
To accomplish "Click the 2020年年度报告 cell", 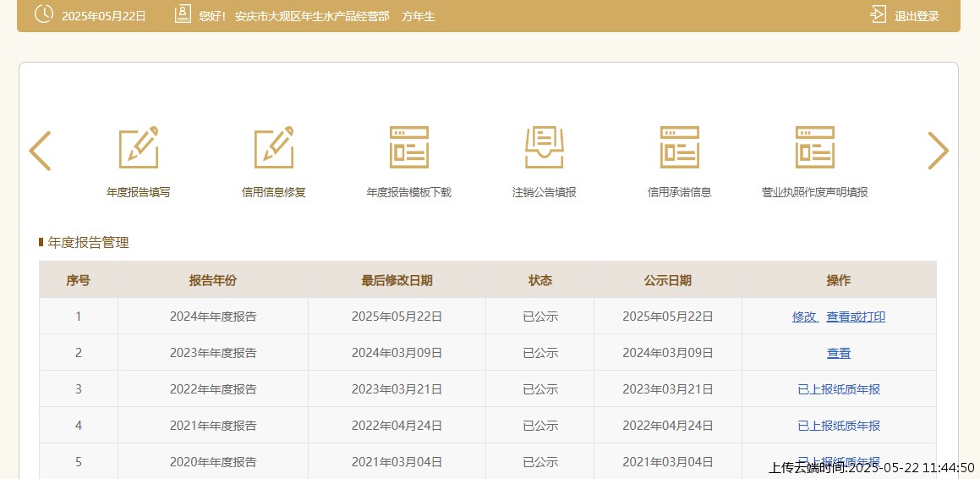I will (x=213, y=461).
